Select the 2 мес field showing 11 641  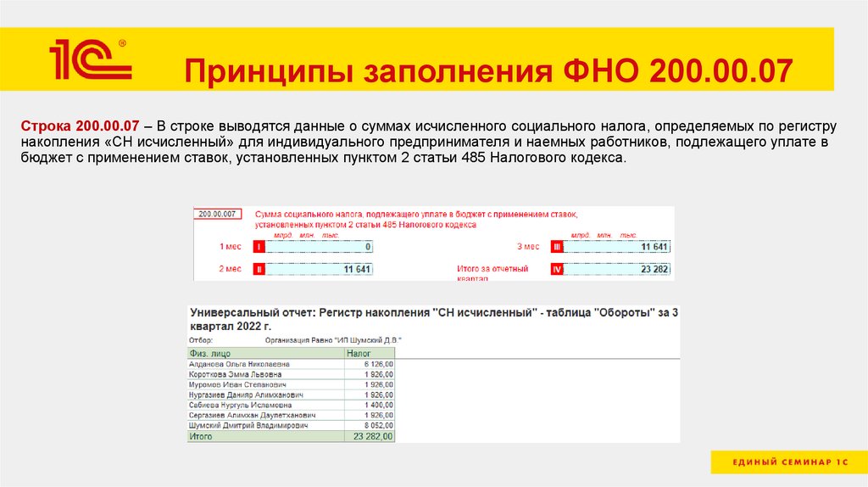click(319, 269)
